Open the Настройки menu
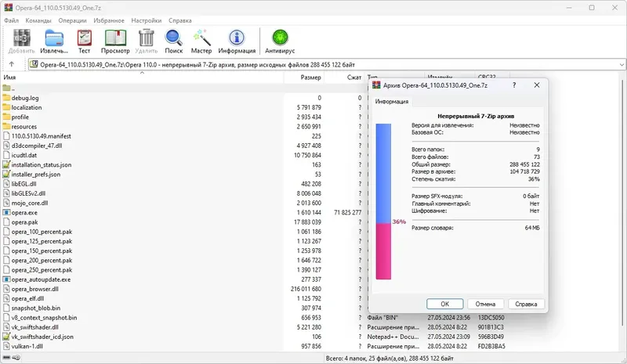This screenshot has height=364, width=627. 147,20
